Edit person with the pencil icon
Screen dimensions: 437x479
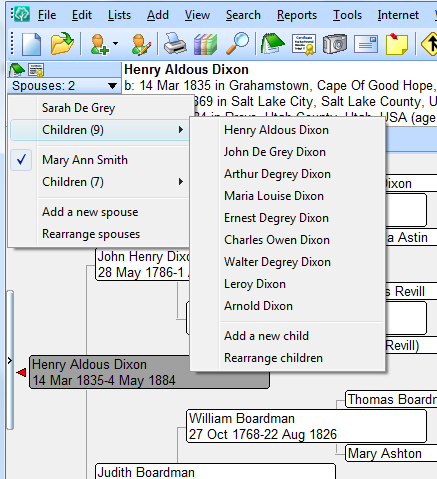(x=141, y=44)
